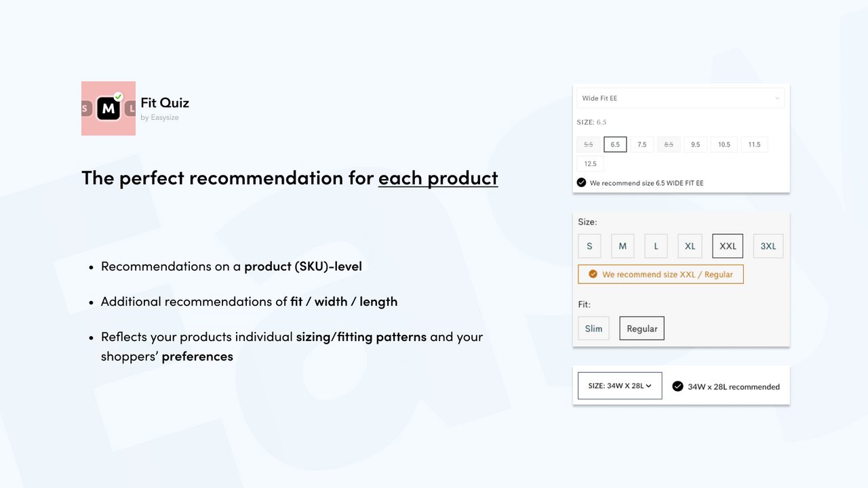
Task: Select size XXL
Action: click(727, 245)
